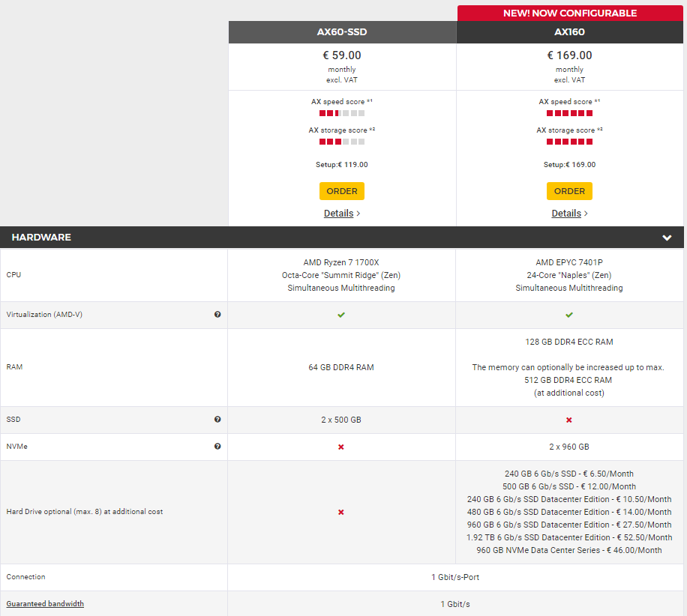Click the Setup € 169.00 text
The height and width of the screenshot is (616, 687).
click(x=569, y=165)
